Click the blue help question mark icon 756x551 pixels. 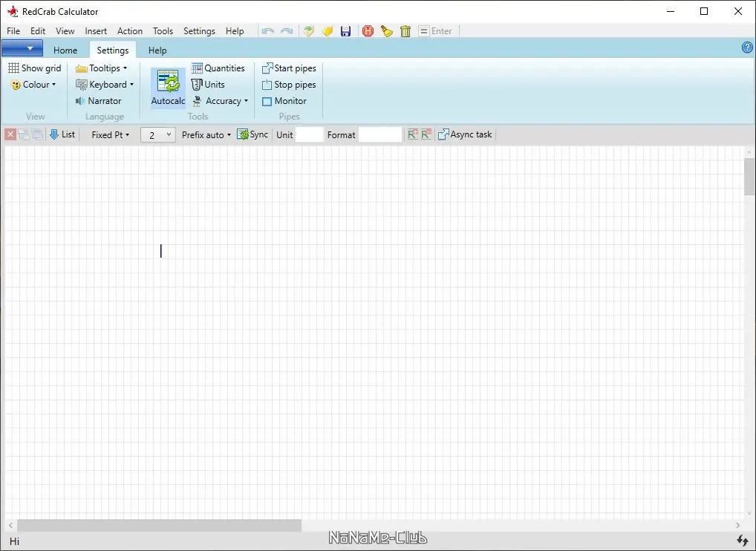(x=747, y=48)
